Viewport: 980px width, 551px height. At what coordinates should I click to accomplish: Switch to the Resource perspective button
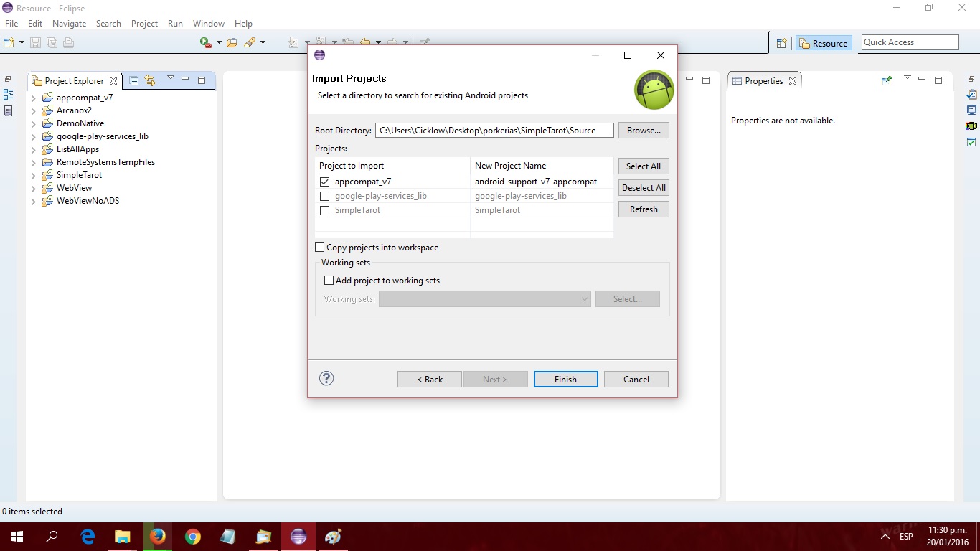823,43
